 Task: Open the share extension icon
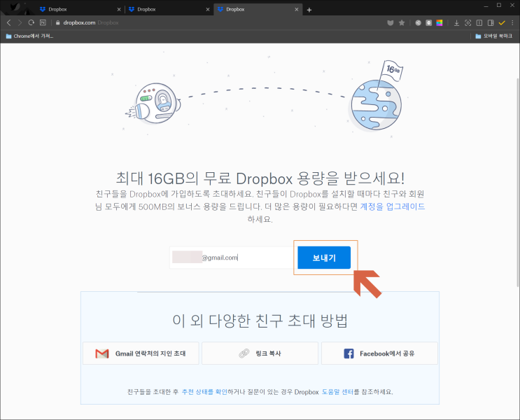(x=419, y=22)
